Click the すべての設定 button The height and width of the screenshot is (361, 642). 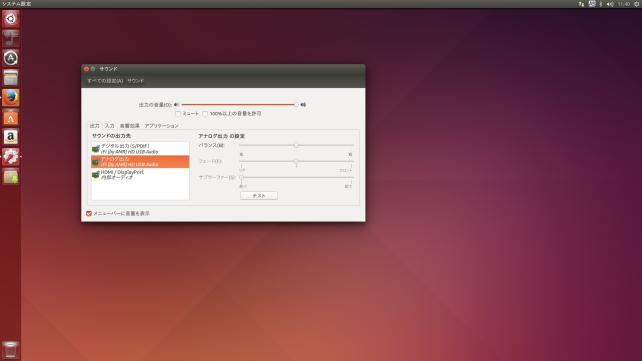coord(105,81)
